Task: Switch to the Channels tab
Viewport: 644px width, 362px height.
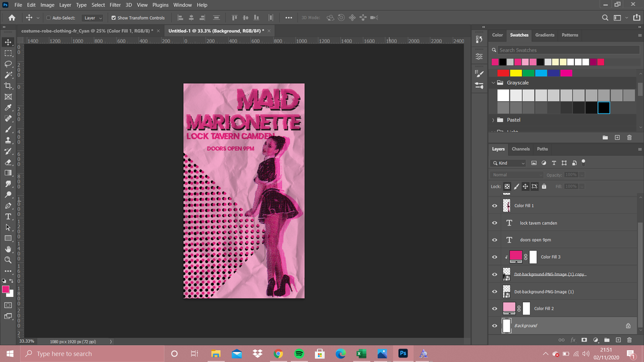Action: [520, 149]
